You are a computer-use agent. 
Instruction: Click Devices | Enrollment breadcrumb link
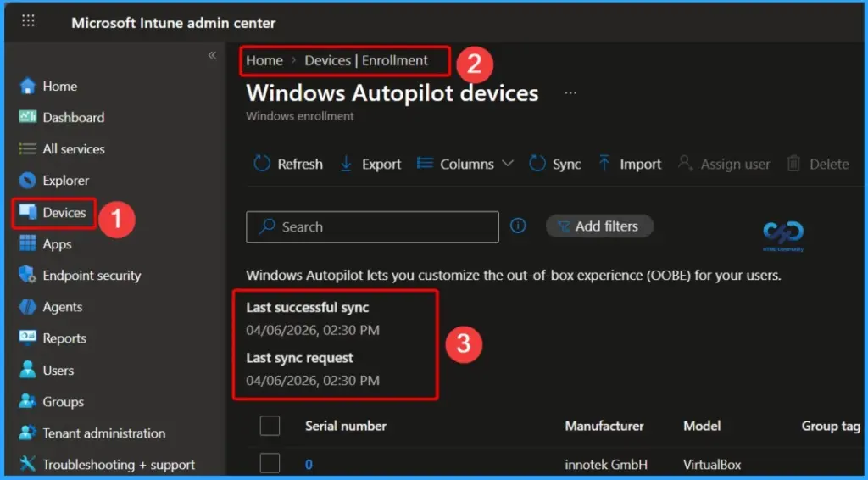(366, 60)
